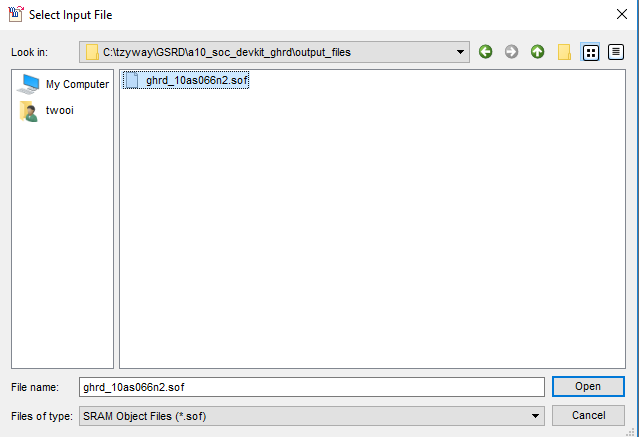The image size is (639, 437).
Task: Open My Computer in sidebar
Action: 63,84
